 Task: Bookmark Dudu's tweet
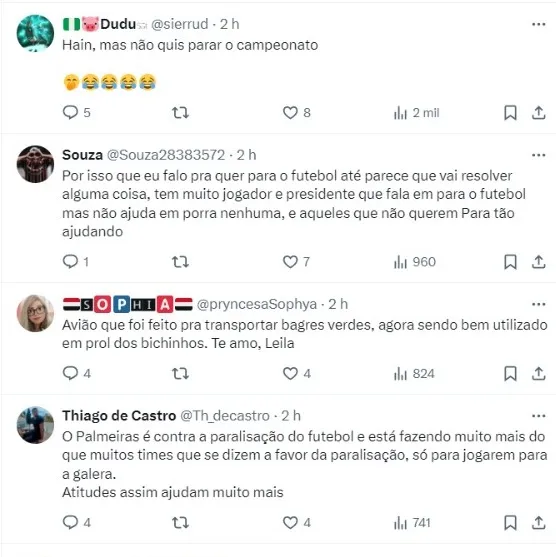[511, 113]
